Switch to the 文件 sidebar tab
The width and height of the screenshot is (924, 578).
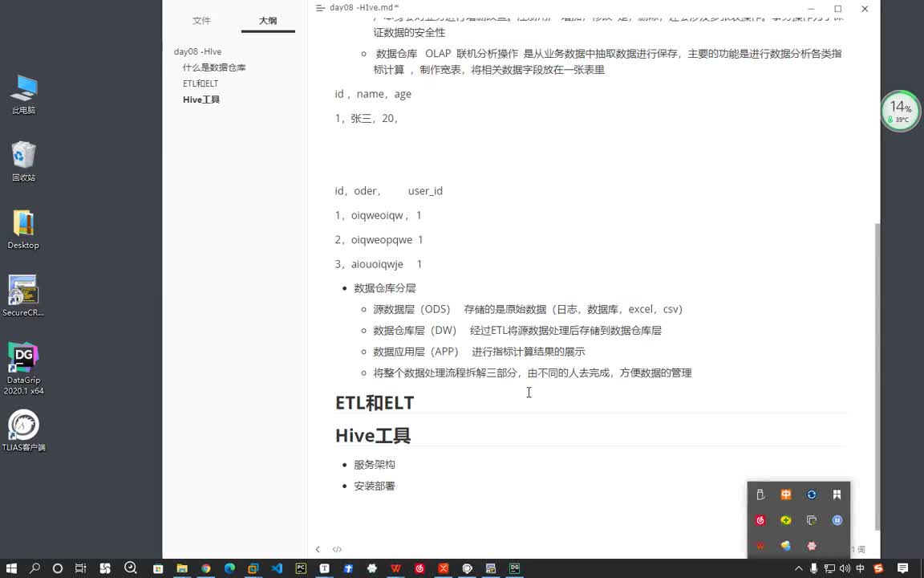point(201,21)
